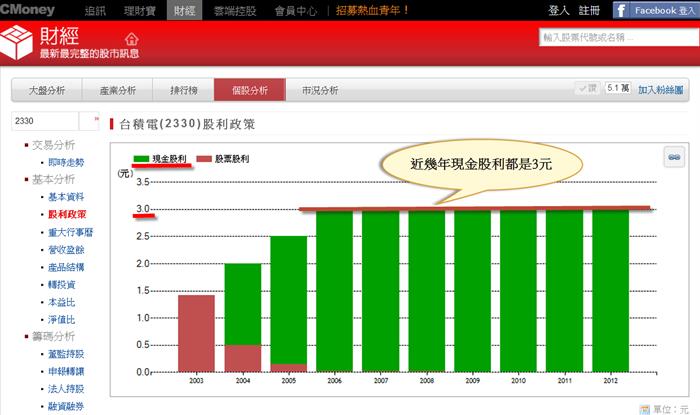Open 融資融券 in sidebar
The image size is (700, 415).
point(66,406)
